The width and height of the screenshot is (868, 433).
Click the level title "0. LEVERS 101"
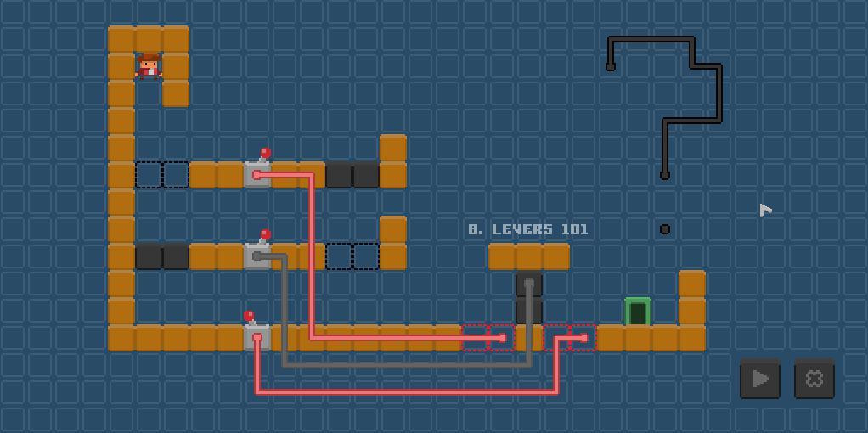(528, 229)
